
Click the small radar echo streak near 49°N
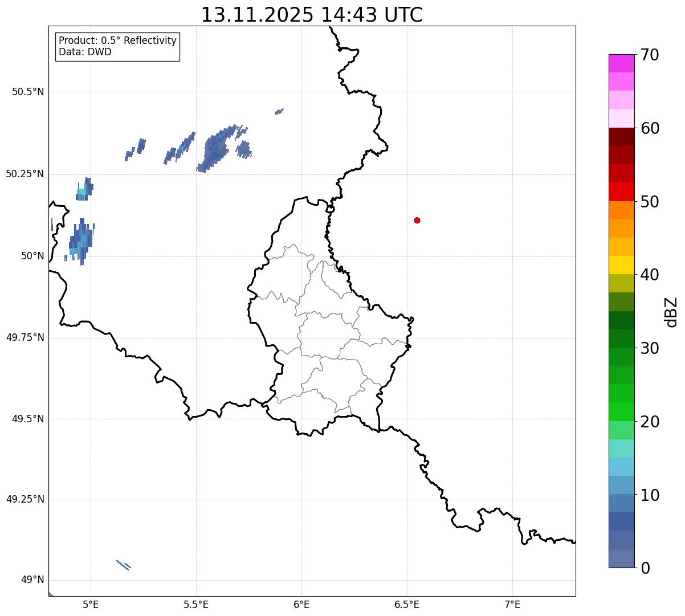pyautogui.click(x=124, y=565)
